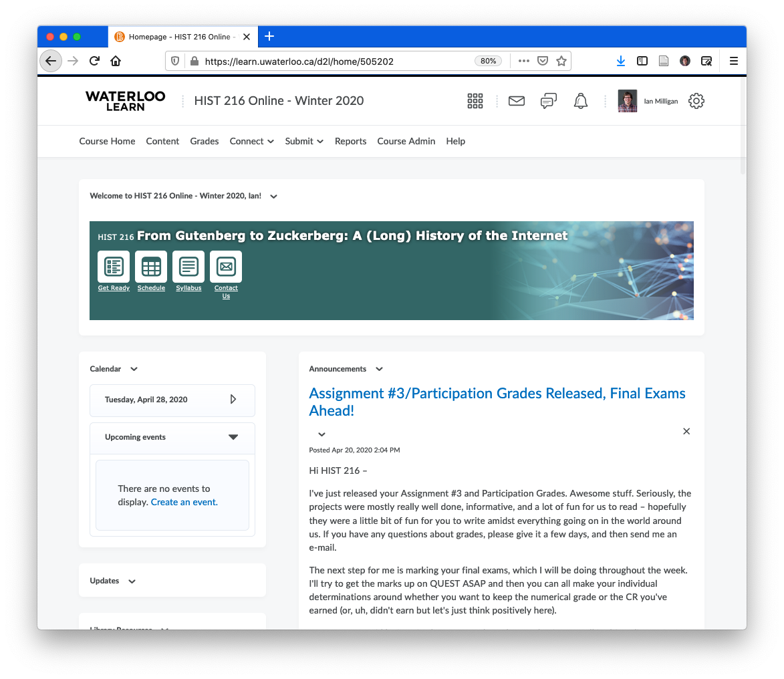This screenshot has width=784, height=679.
Task: Open the announcement actions chevron
Action: (x=321, y=434)
